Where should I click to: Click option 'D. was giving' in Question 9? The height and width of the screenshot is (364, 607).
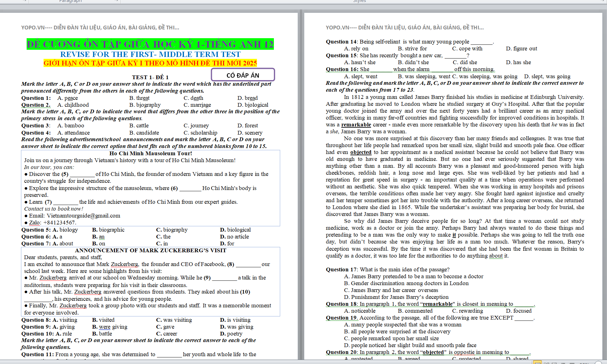coord(237,327)
